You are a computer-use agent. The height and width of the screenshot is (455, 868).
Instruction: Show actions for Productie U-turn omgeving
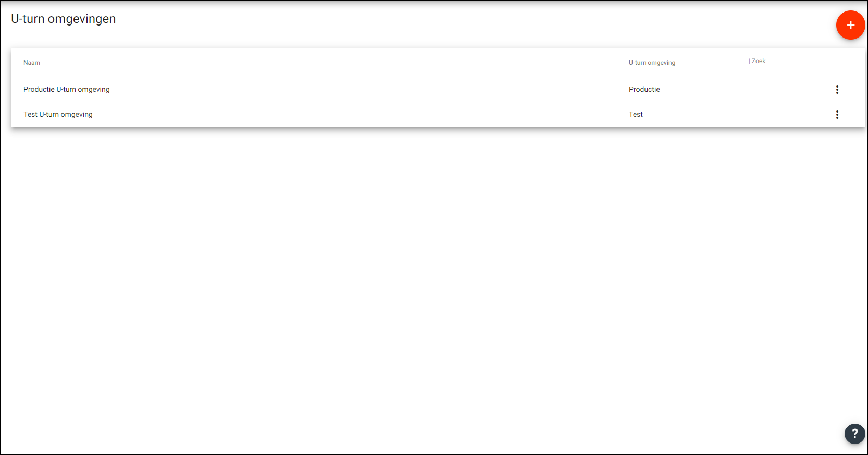(x=837, y=90)
